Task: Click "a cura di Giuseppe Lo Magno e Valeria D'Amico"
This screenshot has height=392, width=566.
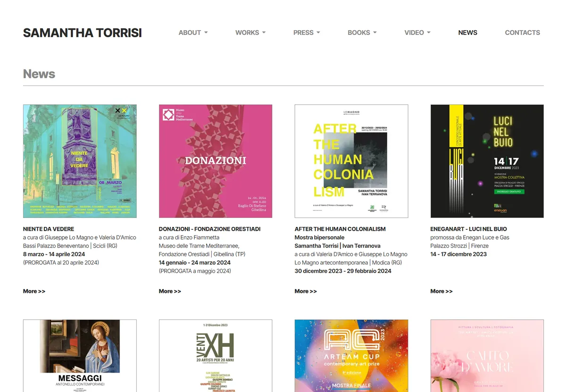Action: click(x=80, y=237)
